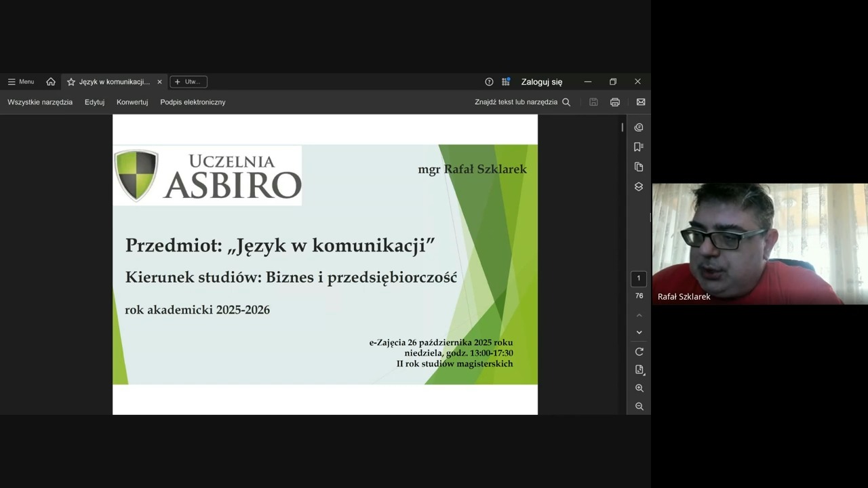This screenshot has width=868, height=488.
Task: Zoom out of the document
Action: coord(639,407)
